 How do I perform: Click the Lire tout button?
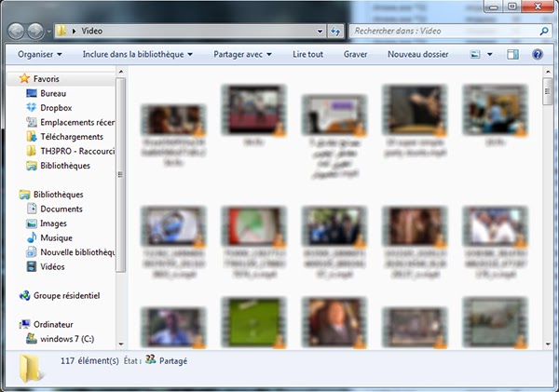tap(308, 54)
